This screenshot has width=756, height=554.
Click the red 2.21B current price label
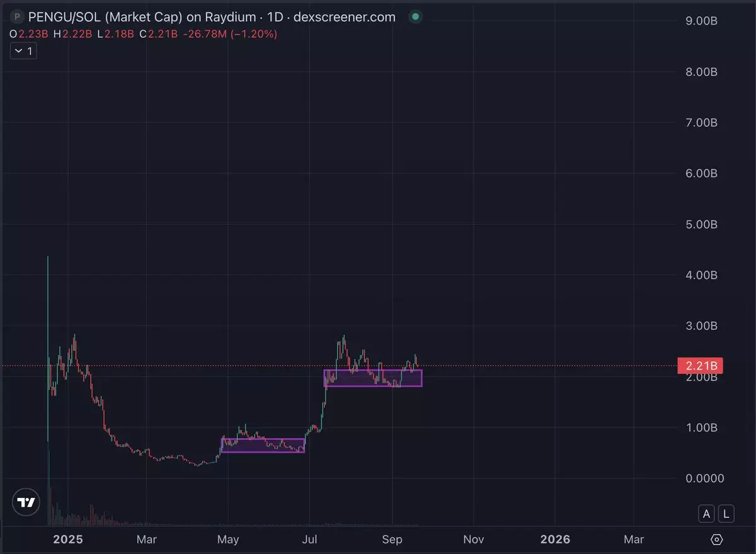tap(699, 366)
